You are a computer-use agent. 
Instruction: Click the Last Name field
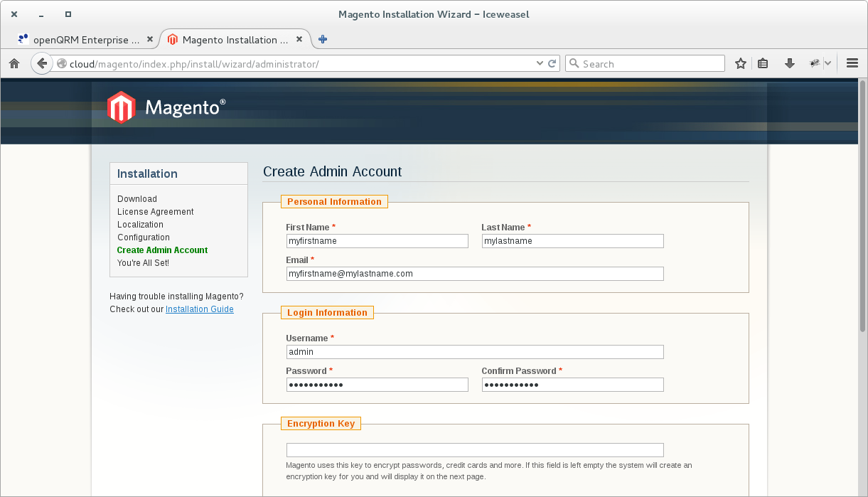[573, 241]
